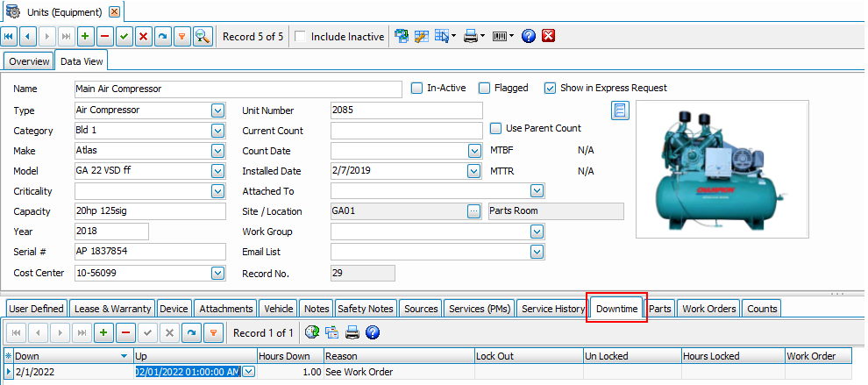Expand the Attached To dropdown
Image resolution: width=868 pixels, height=385 pixels.
tap(537, 191)
